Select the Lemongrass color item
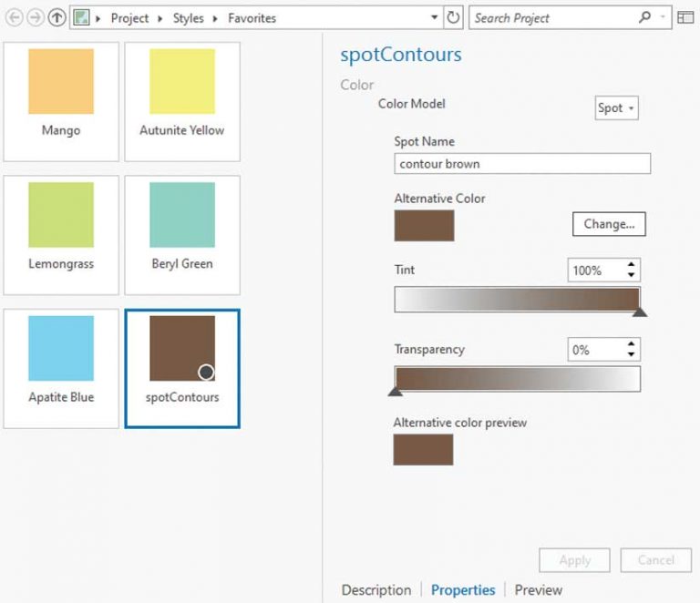Viewport: 700px width, 603px height. coord(61,235)
